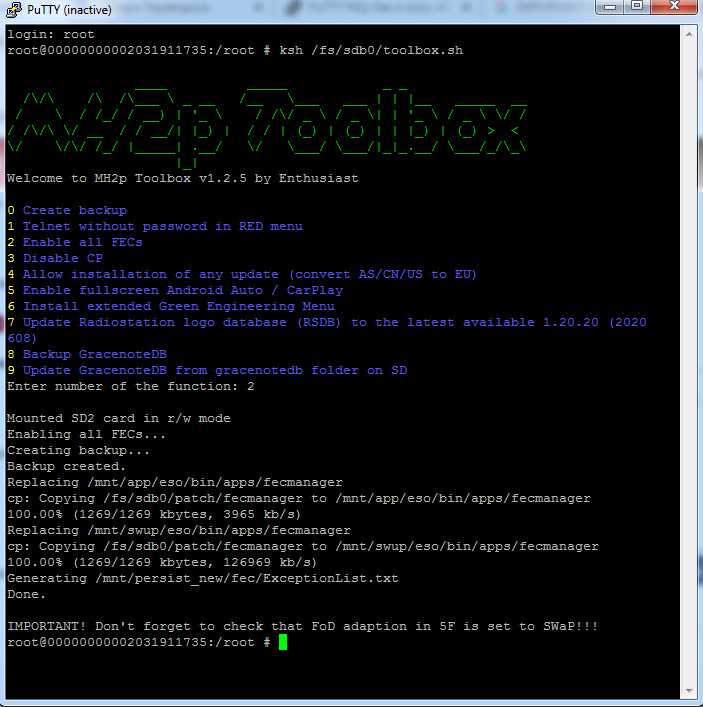Click the "Enable all FECs" option text
The image size is (703, 707).
click(x=82, y=242)
